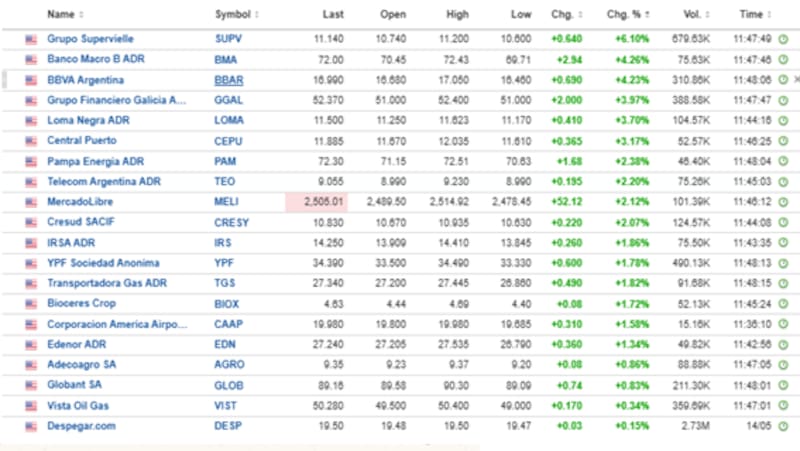The width and height of the screenshot is (800, 451).
Task: Click the clock icon in Despegar.com row
Action: [783, 426]
